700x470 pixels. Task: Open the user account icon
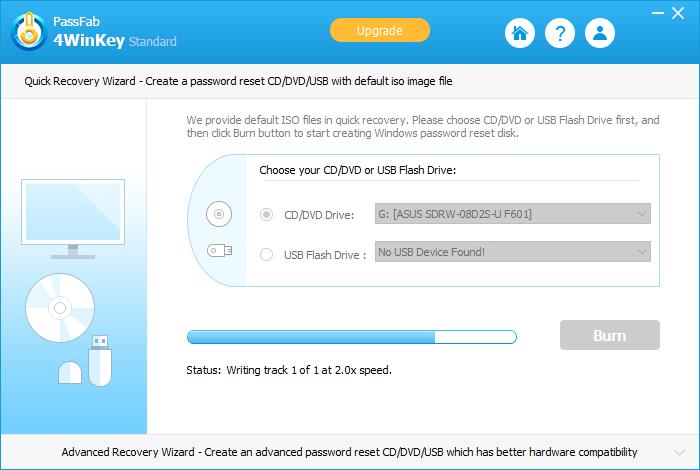(600, 33)
